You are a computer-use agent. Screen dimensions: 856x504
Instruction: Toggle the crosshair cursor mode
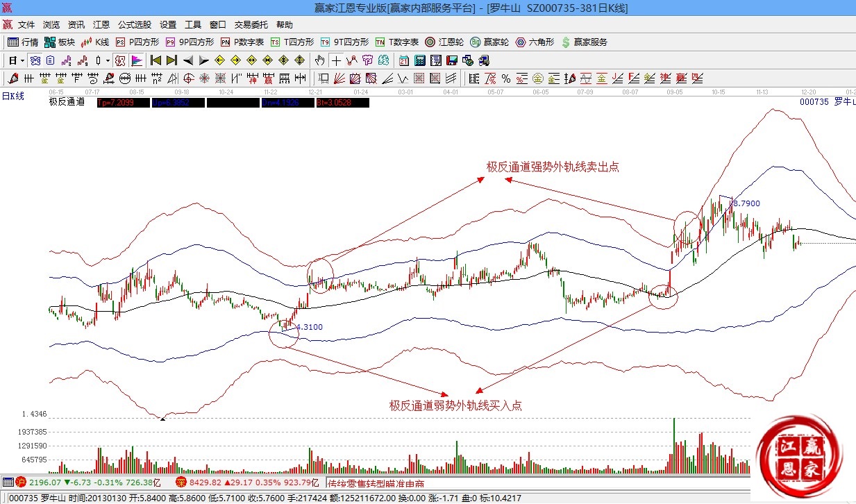coord(336,60)
